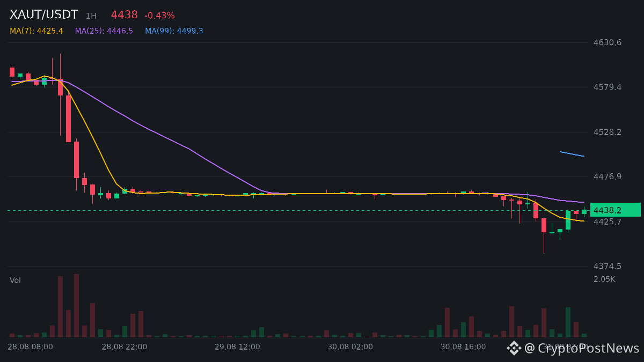Click the 2.05K volume scale label

604,279
